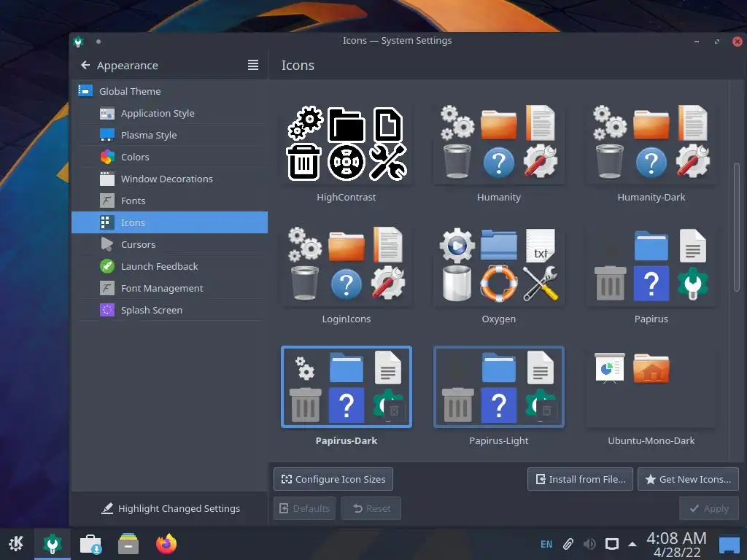Open Launch Feedback settings
Screen dimensions: 747x560
click(169, 266)
